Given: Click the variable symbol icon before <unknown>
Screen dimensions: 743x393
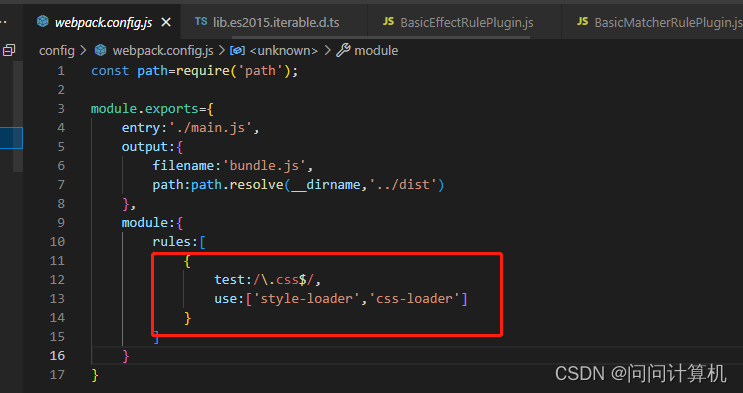Looking at the screenshot, I should [x=237, y=50].
